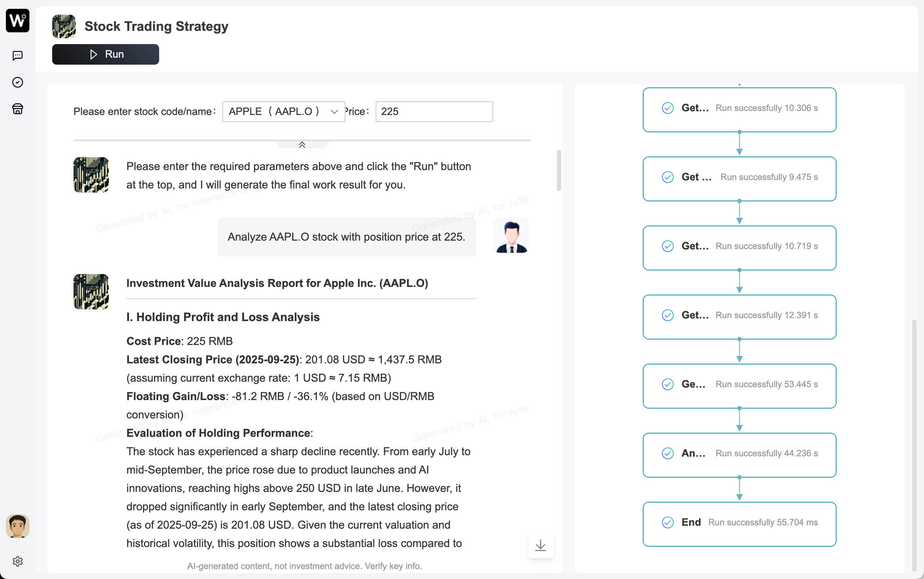924x579 pixels.
Task: Open settings gear icon in sidebar
Action: [18, 561]
